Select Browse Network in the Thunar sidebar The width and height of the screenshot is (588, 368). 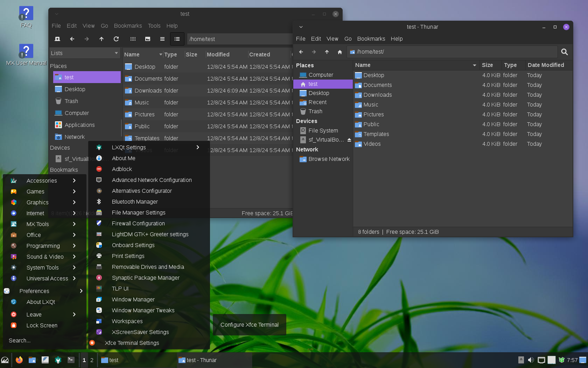(323, 159)
